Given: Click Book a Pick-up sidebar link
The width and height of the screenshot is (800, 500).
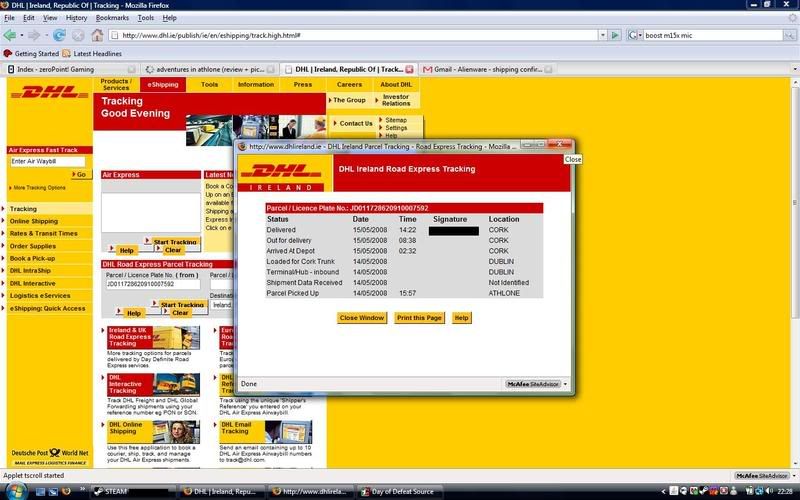Looking at the screenshot, I should 32,259.
